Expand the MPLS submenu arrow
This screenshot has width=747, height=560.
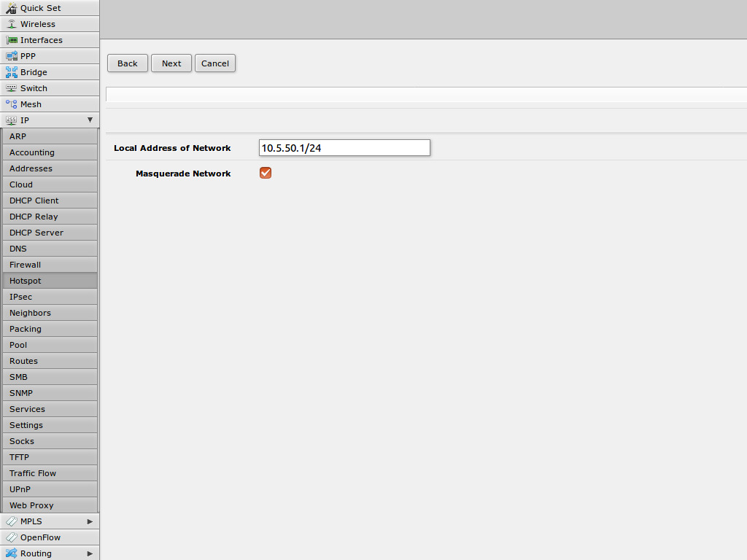click(90, 521)
